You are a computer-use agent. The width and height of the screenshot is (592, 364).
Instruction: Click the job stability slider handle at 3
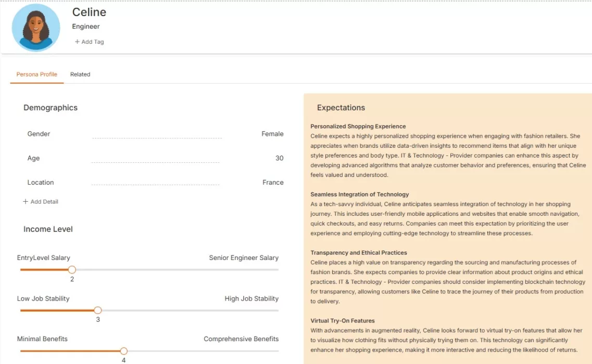click(x=98, y=310)
